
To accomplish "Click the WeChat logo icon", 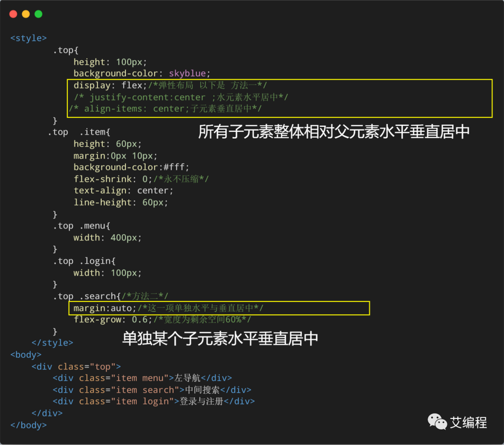I will click(x=437, y=422).
